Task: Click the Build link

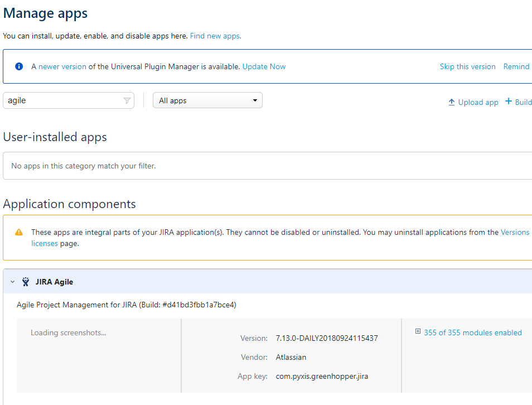Action: pos(523,102)
